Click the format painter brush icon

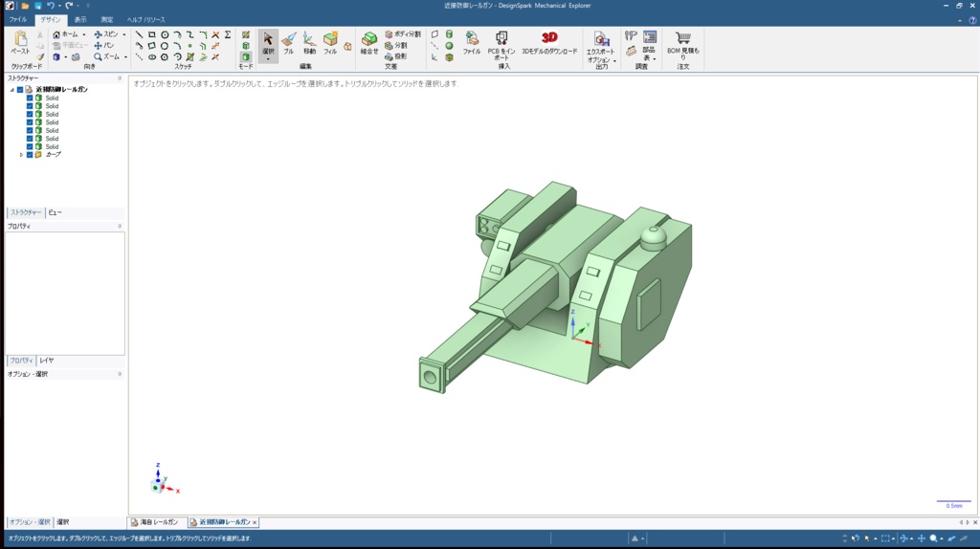pyautogui.click(x=40, y=56)
